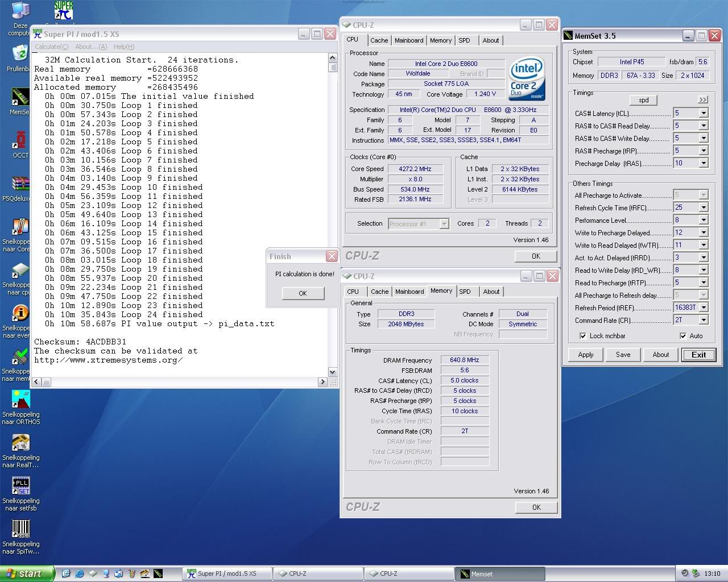Open the Help menu in Super PI
728x582 pixels.
pos(123,47)
